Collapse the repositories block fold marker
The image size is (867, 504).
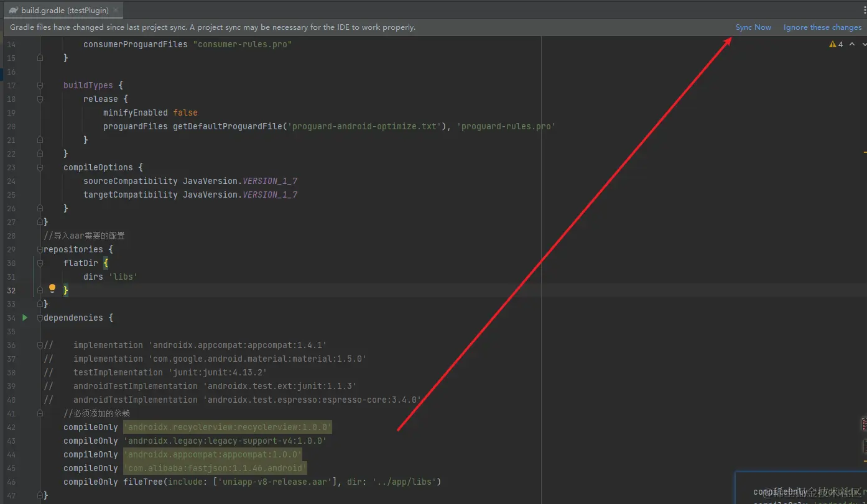40,249
